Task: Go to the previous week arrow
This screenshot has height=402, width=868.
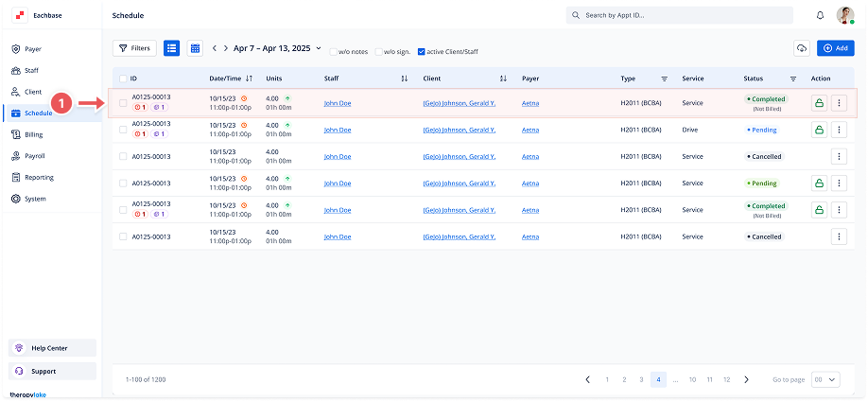Action: coord(215,48)
